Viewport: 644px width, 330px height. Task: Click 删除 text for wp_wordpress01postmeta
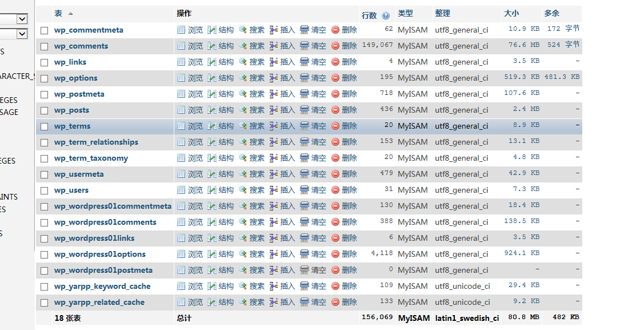350,270
